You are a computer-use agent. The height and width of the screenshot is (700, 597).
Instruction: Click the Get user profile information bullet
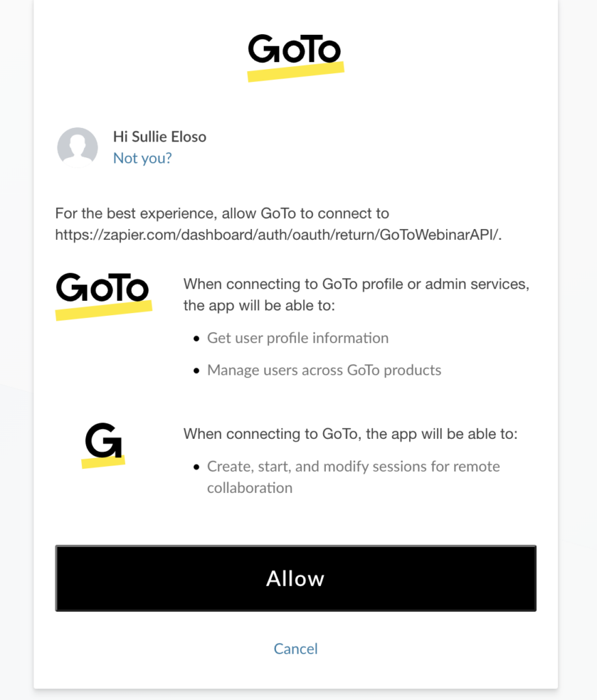298,338
